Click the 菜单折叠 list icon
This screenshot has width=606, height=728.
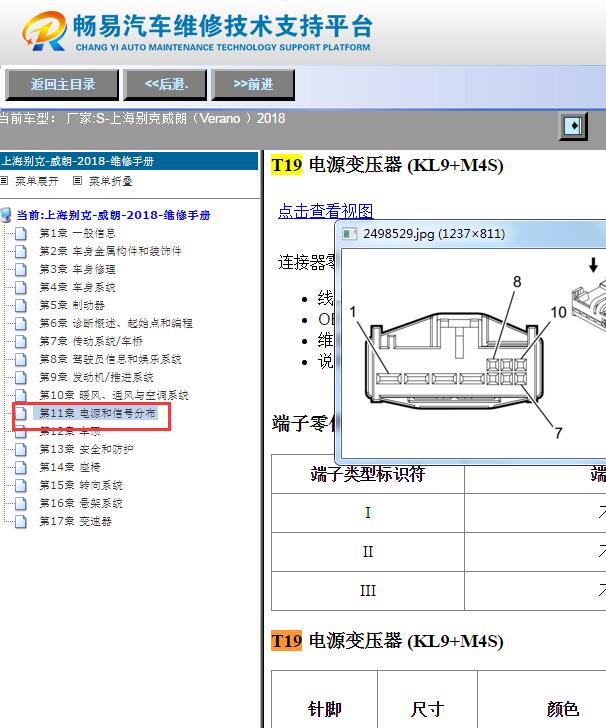78,181
